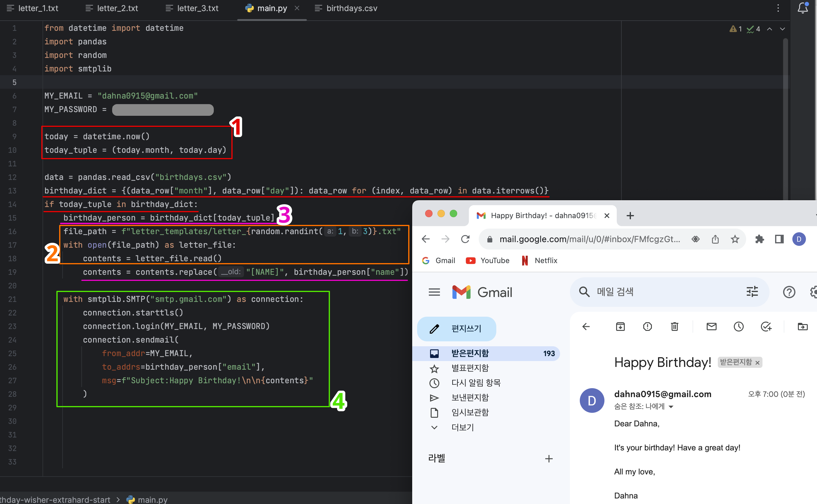Click the warning count inspection indicator
Image resolution: width=817 pixels, height=504 pixels.
click(x=735, y=29)
